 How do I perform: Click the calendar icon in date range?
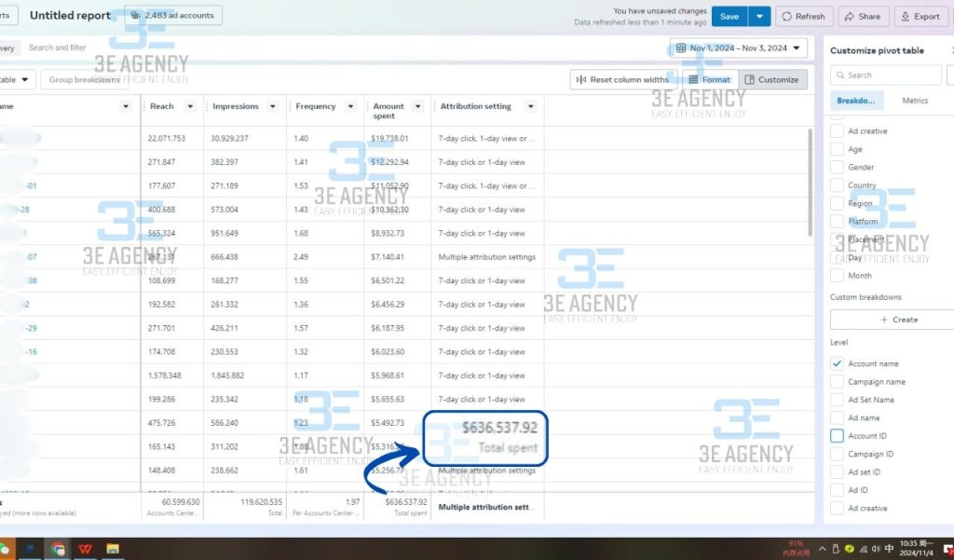680,48
